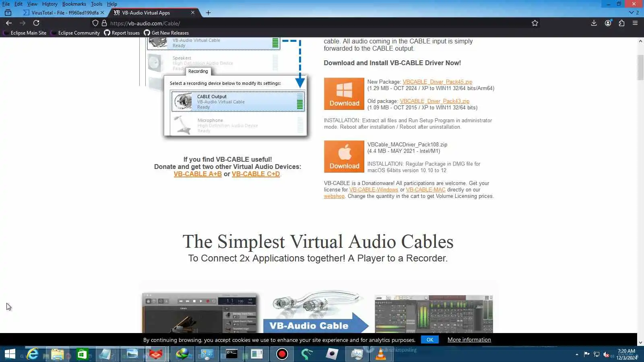Click the Mac Download button

tap(344, 156)
